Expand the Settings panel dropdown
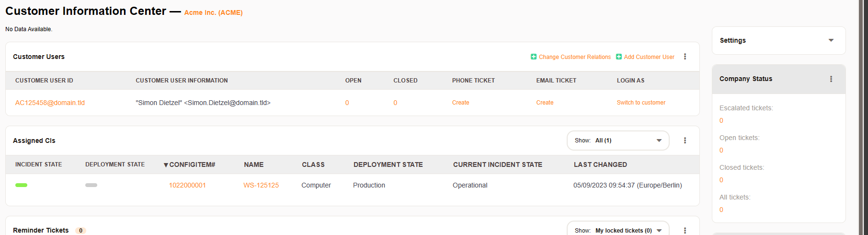Screen dimensions: 868x235 click(831, 40)
